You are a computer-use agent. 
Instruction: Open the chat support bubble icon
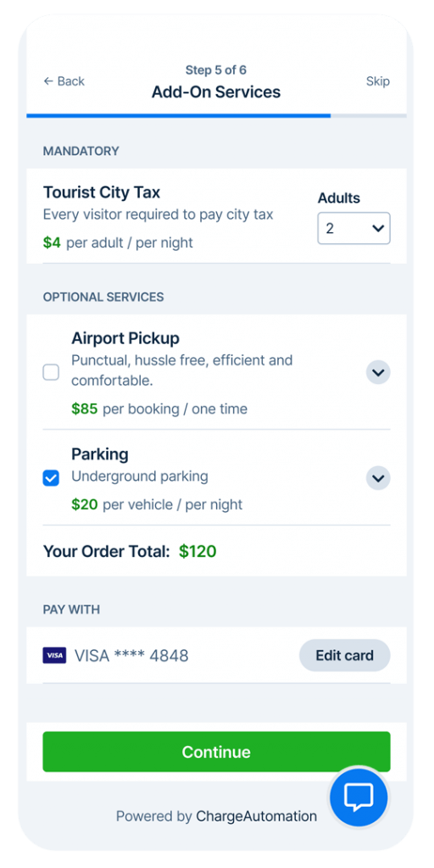point(359,797)
